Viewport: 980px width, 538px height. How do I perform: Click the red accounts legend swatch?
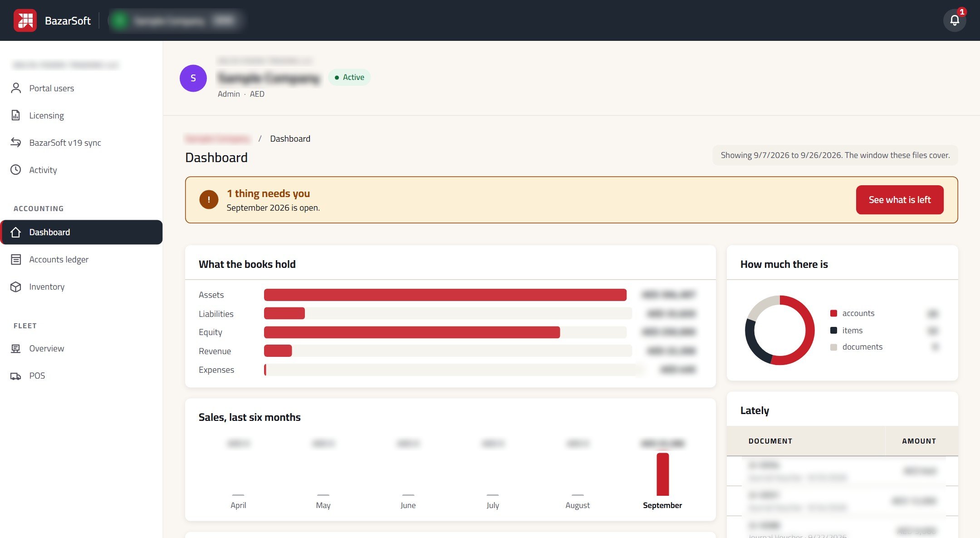[833, 313]
